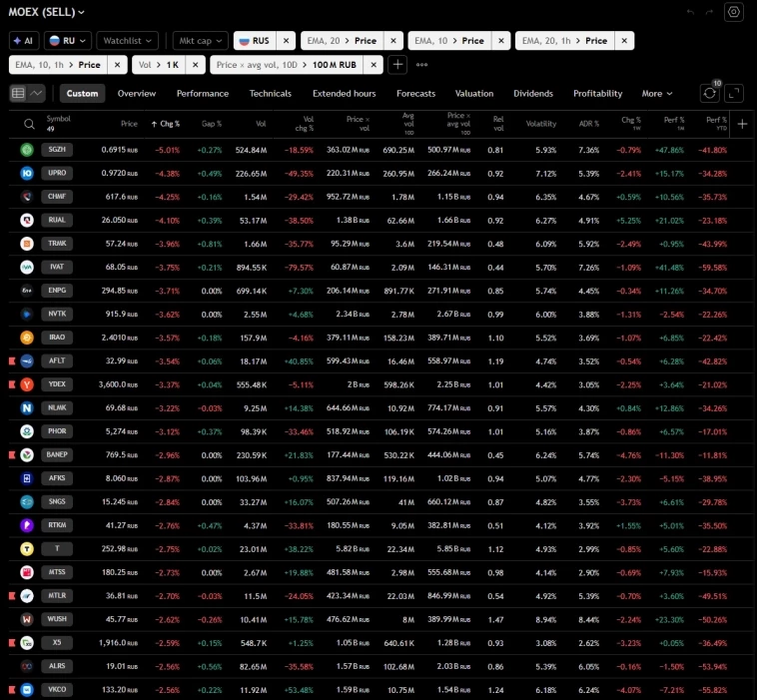
Task: Remove the EMA, 20 > Price filter
Action: (x=393, y=41)
